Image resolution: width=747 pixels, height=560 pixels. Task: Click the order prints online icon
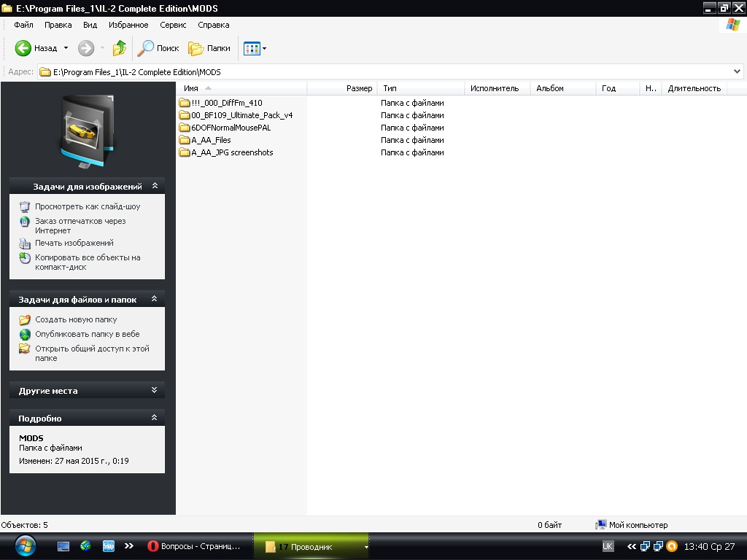pos(25,222)
